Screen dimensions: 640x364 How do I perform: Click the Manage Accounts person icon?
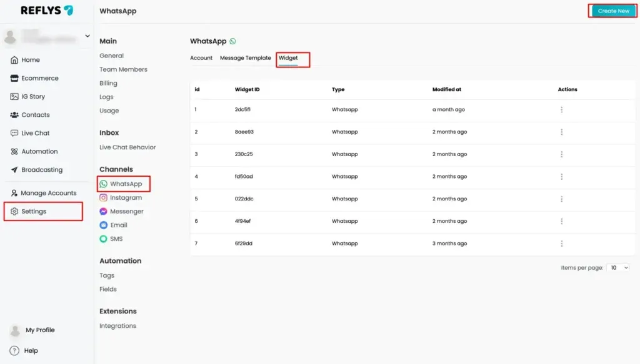pos(14,193)
